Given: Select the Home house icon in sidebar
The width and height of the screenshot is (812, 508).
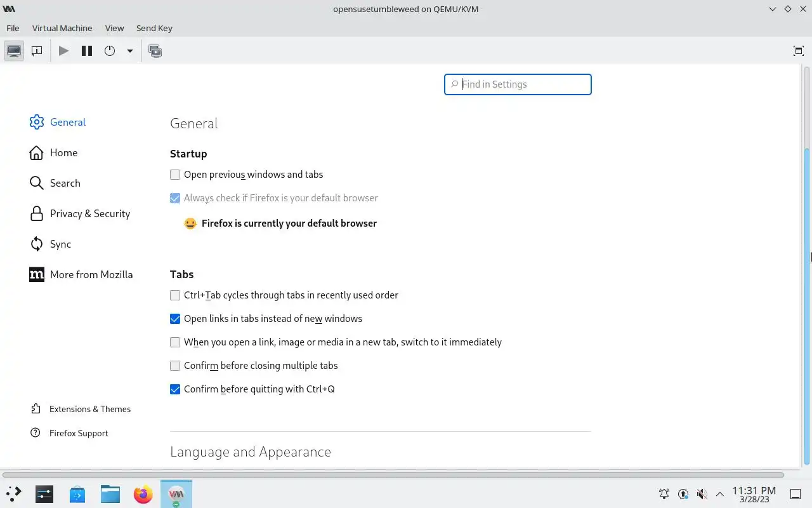Looking at the screenshot, I should coord(37,152).
